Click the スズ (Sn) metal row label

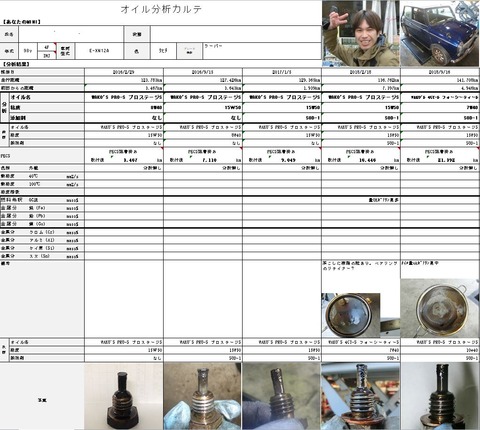42,256
